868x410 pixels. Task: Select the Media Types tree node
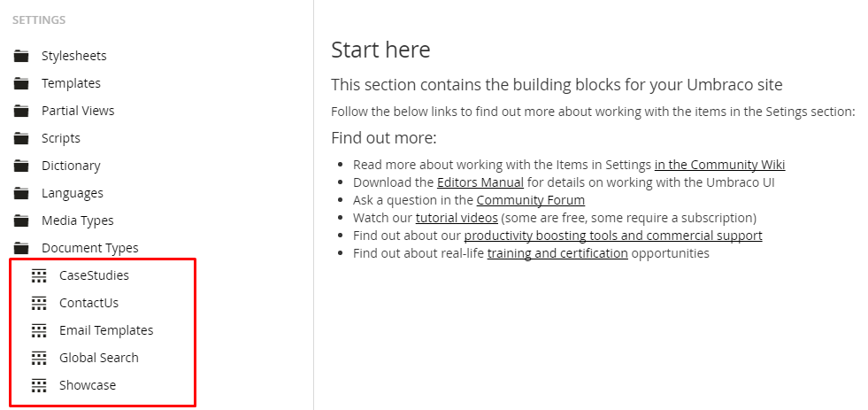78,220
